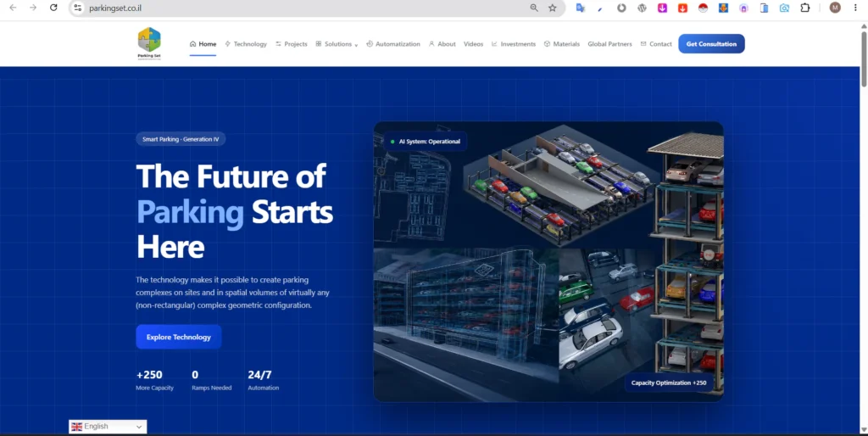The height and width of the screenshot is (436, 868).
Task: Click the magenta download arrow extension icon
Action: pos(662,8)
